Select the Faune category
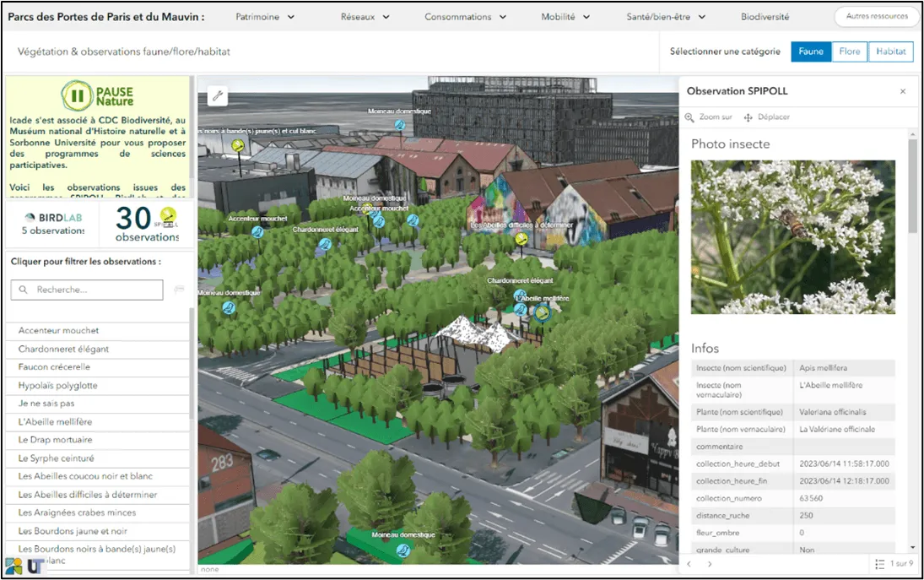 811,51
